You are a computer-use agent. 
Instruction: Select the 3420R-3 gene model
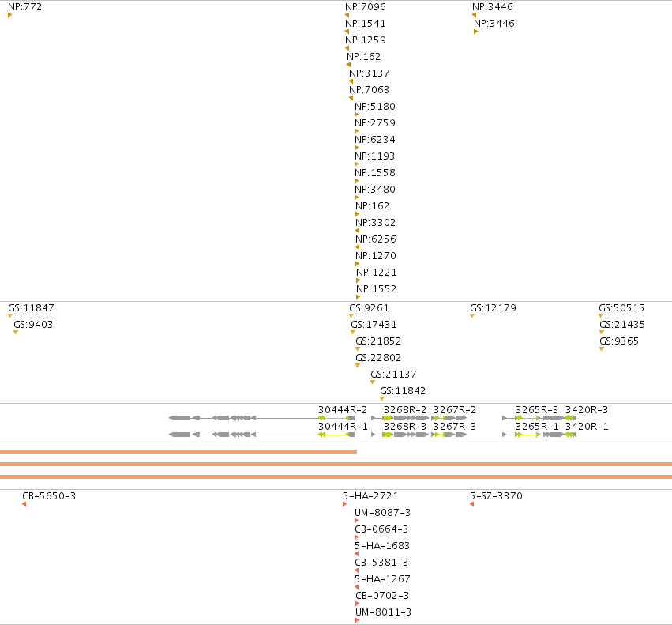point(571,418)
